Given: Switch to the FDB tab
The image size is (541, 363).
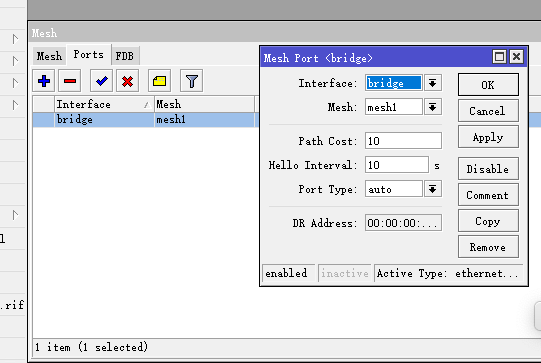Looking at the screenshot, I should pyautogui.click(x=125, y=56).
